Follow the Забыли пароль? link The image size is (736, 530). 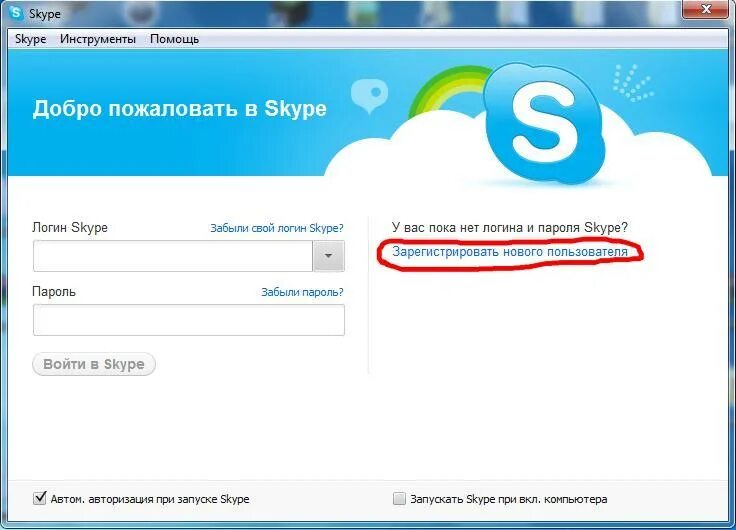pos(302,292)
